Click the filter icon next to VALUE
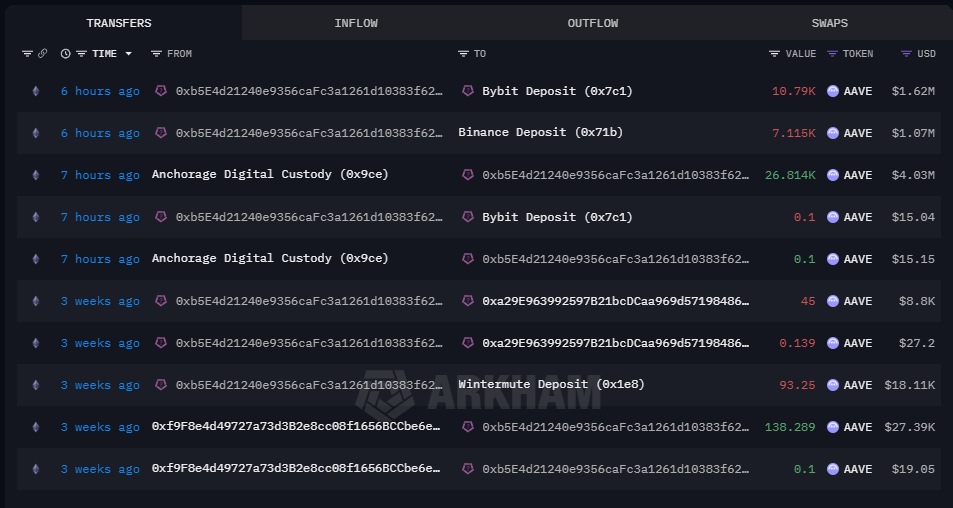 pos(775,54)
